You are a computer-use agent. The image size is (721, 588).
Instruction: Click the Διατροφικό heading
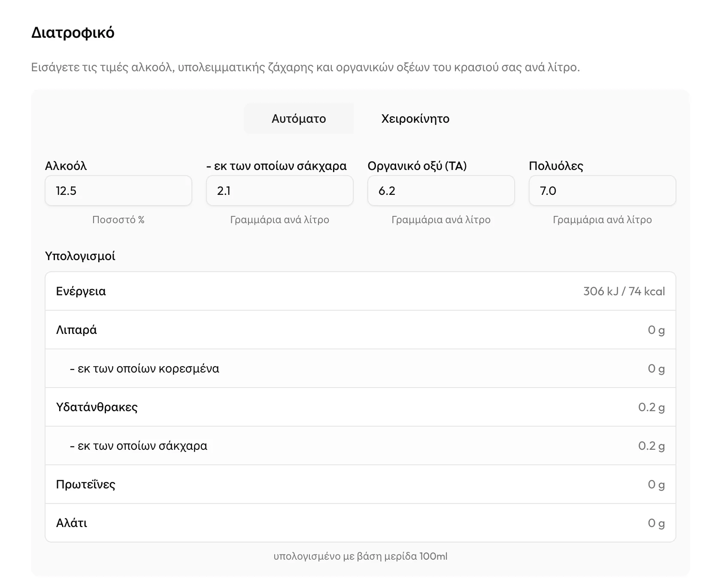(x=73, y=33)
